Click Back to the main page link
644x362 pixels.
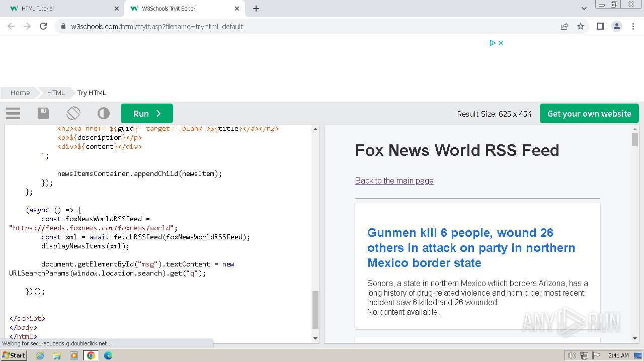(x=394, y=180)
